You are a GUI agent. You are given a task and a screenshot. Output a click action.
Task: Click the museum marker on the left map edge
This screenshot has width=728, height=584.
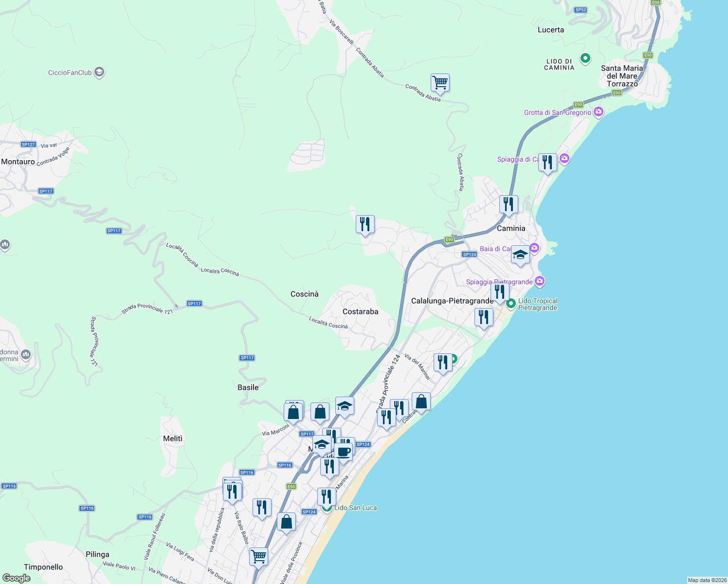click(5, 244)
